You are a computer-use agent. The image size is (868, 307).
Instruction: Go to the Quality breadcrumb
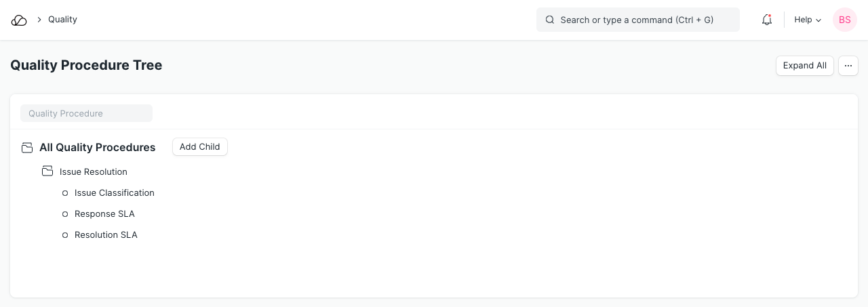(x=62, y=20)
